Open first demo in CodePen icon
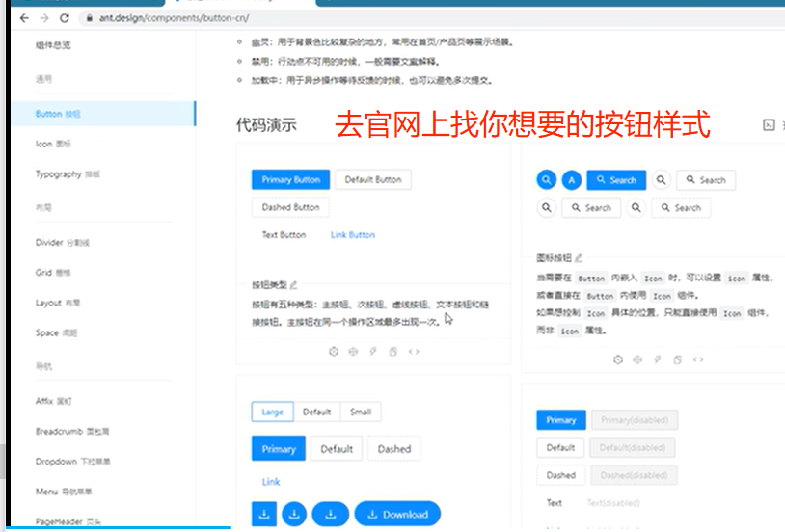 tap(354, 352)
